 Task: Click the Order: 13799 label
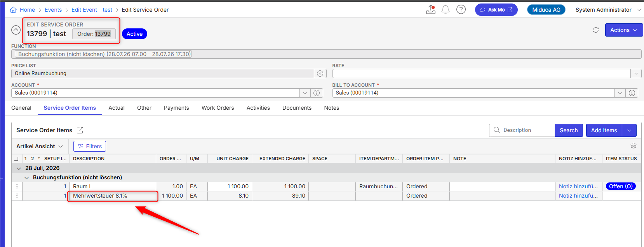click(x=94, y=34)
